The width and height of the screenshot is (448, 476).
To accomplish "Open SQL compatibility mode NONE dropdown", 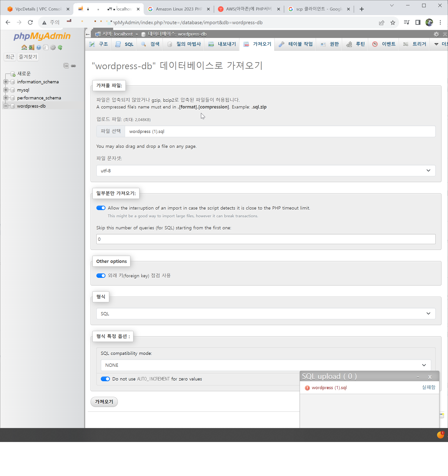I will point(266,365).
